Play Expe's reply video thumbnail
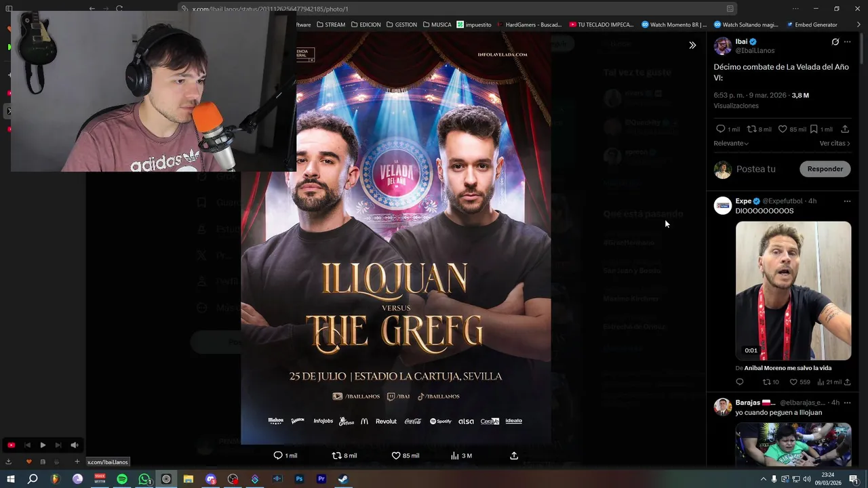Viewport: 868px width, 488px height. pyautogui.click(x=793, y=291)
